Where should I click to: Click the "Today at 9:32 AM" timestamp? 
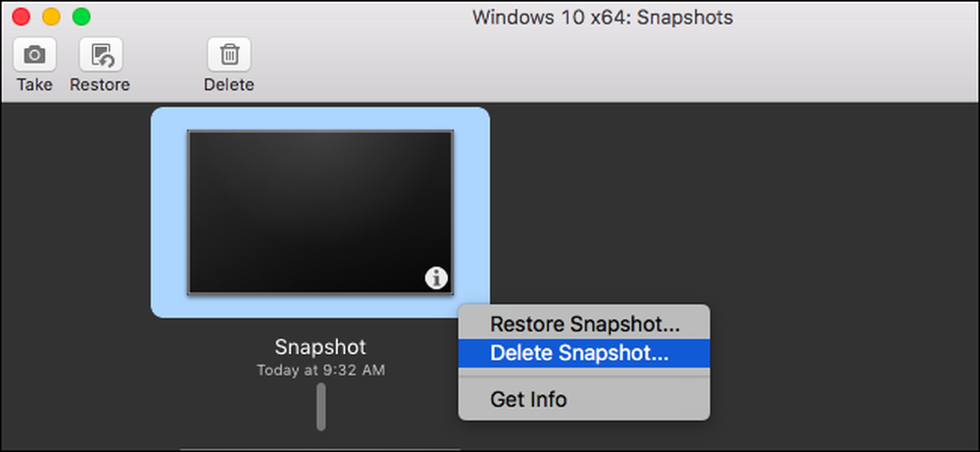point(320,370)
